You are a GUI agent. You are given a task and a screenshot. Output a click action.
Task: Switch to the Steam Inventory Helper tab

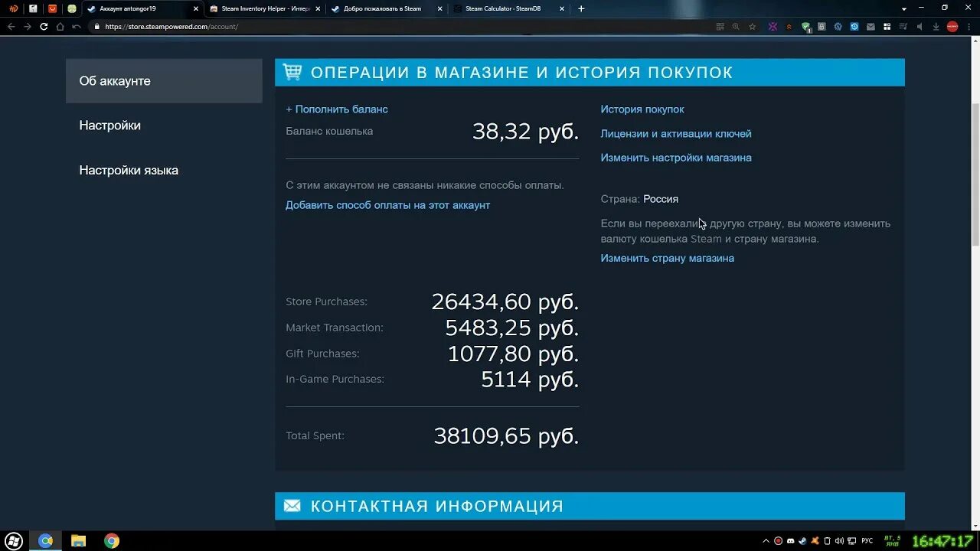pyautogui.click(x=265, y=8)
